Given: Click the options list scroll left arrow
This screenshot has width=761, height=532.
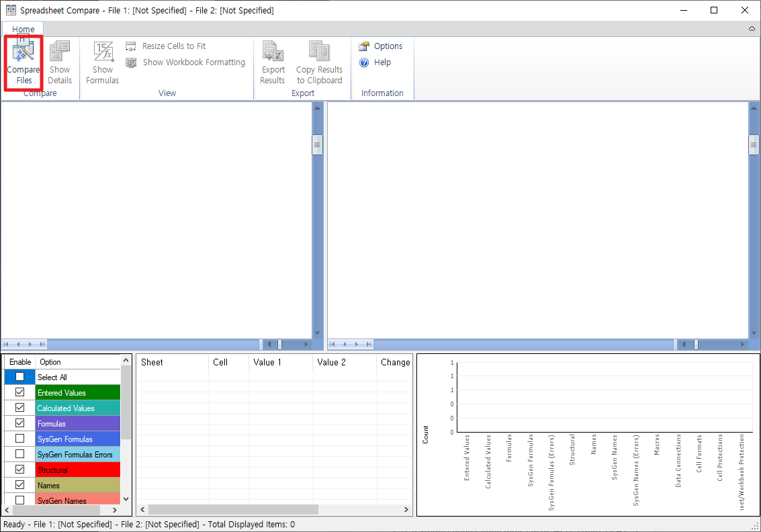Looking at the screenshot, I should point(7,510).
